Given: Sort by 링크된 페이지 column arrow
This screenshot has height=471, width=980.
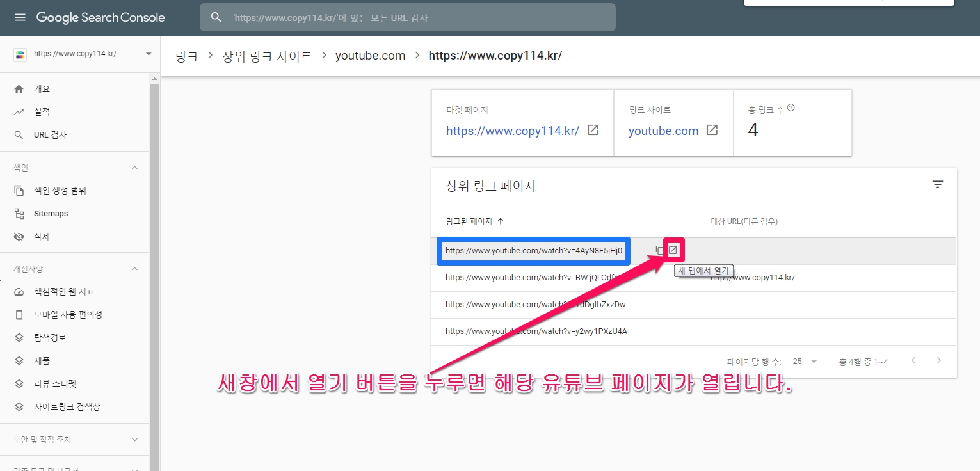Looking at the screenshot, I should pyautogui.click(x=501, y=221).
